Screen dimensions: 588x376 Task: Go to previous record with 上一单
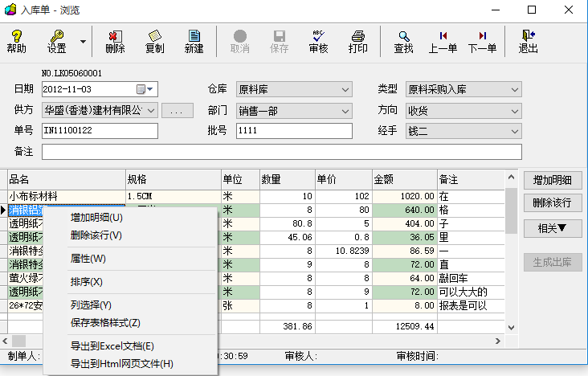tap(443, 41)
